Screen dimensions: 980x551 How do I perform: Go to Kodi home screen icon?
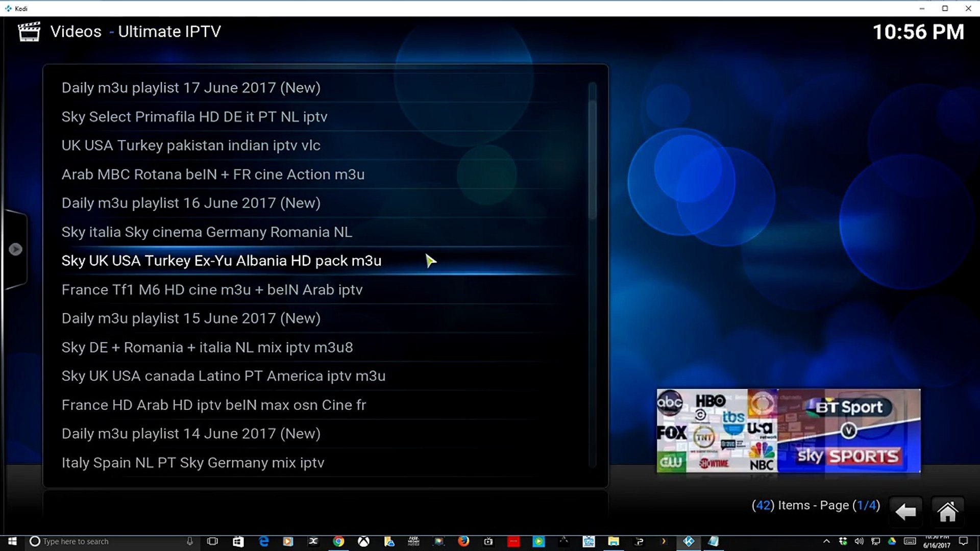click(947, 511)
